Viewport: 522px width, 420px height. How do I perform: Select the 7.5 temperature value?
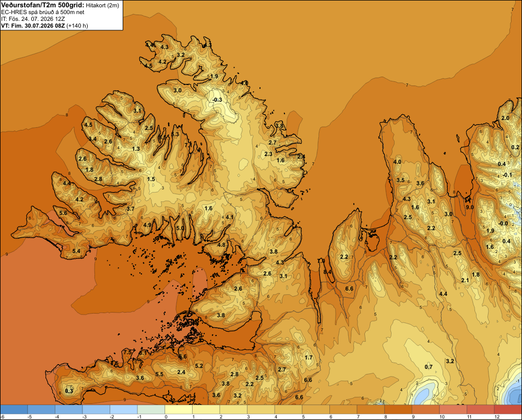pyautogui.click(x=128, y=352)
